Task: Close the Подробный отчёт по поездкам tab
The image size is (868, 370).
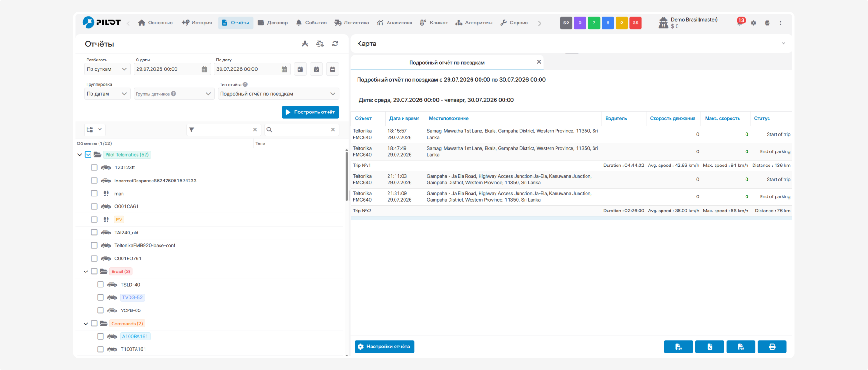Action: pos(539,62)
